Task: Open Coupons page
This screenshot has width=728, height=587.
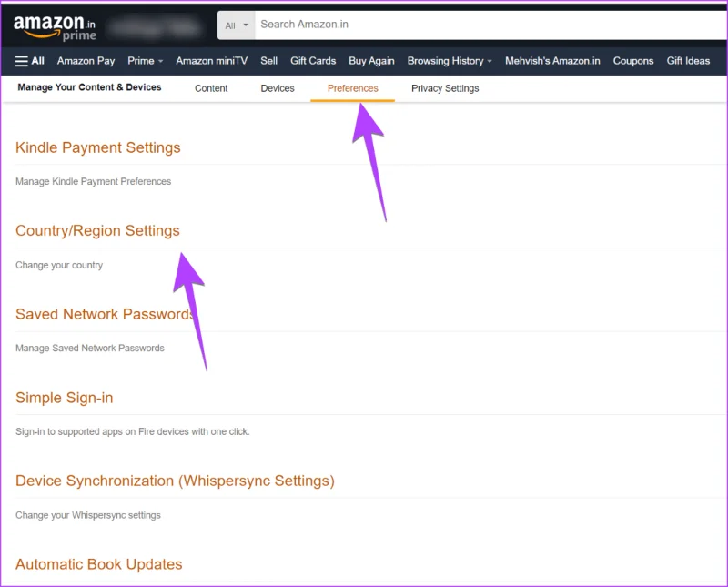Action: coord(632,61)
